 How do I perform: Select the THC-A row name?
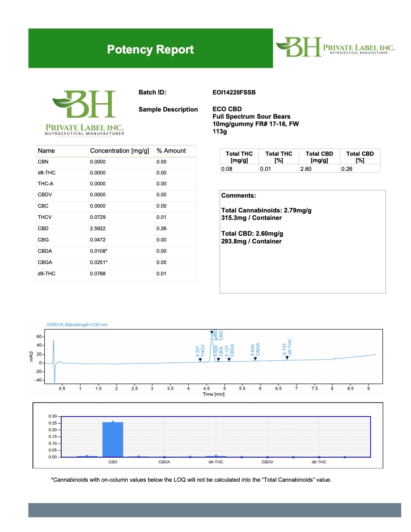click(x=45, y=184)
